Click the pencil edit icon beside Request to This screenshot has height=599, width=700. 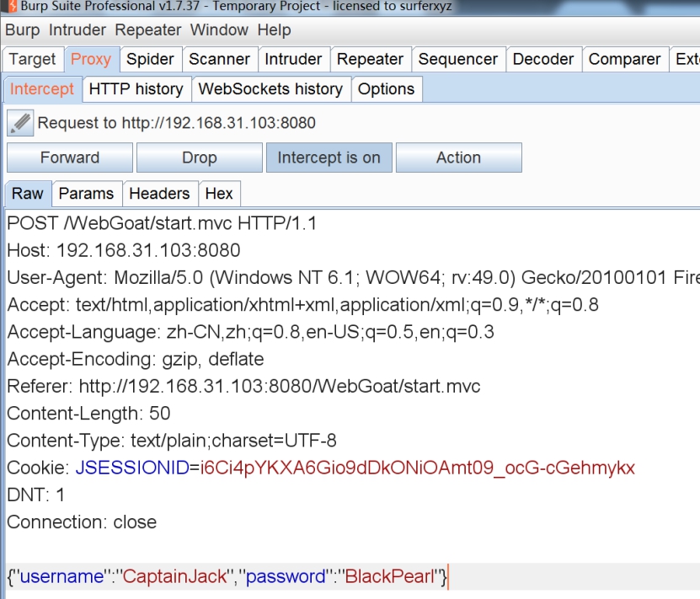coord(20,123)
